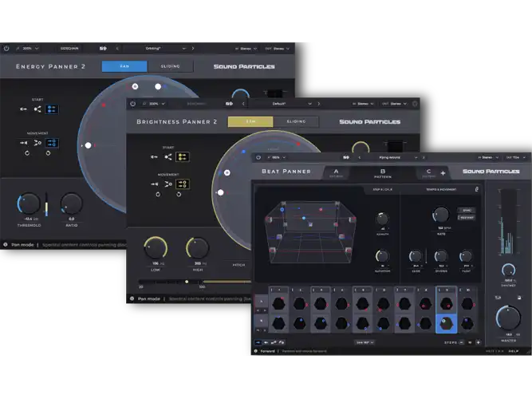Select the highlighted blue Start mode icon in Energy Panner 2
532x399 pixels.
coord(52,109)
